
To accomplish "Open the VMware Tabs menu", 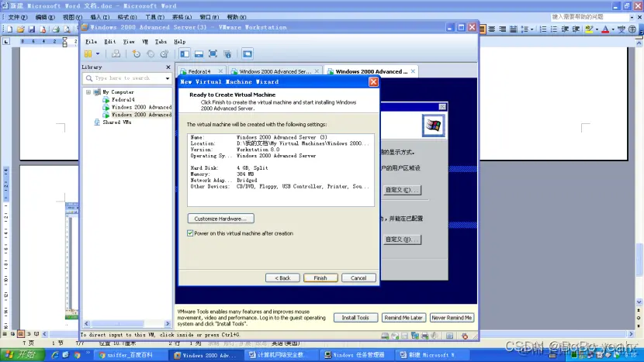I will (x=161, y=41).
